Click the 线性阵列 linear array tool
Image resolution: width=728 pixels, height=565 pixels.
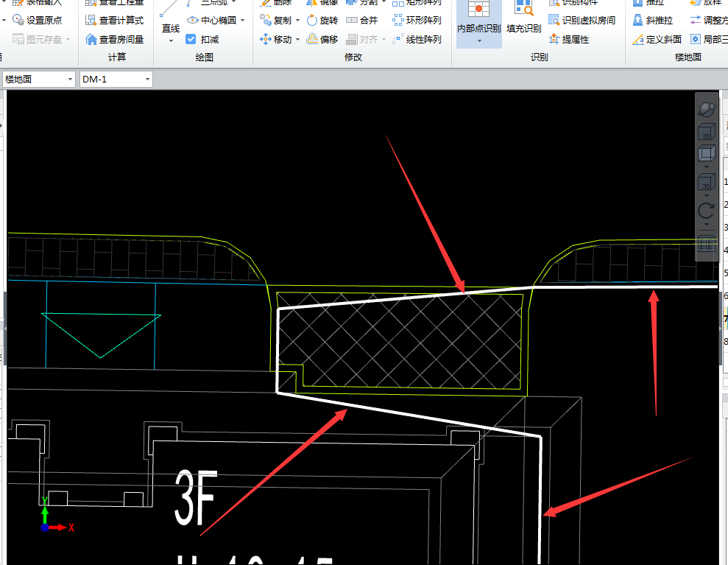(417, 40)
